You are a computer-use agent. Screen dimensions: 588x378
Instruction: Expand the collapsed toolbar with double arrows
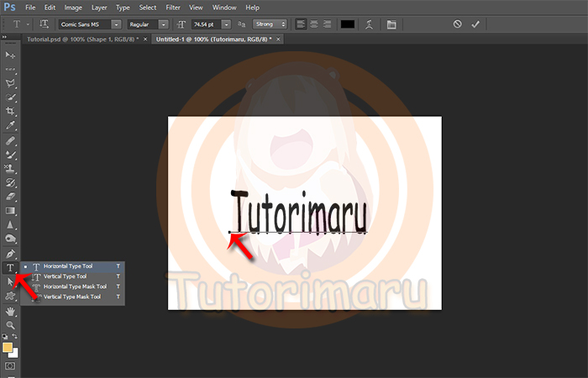(4, 37)
